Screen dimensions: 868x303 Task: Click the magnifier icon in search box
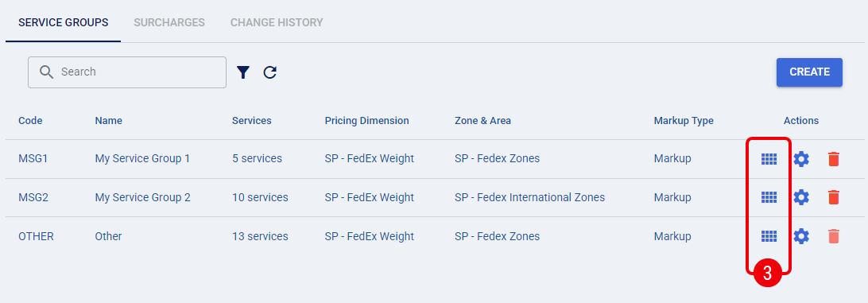47,72
